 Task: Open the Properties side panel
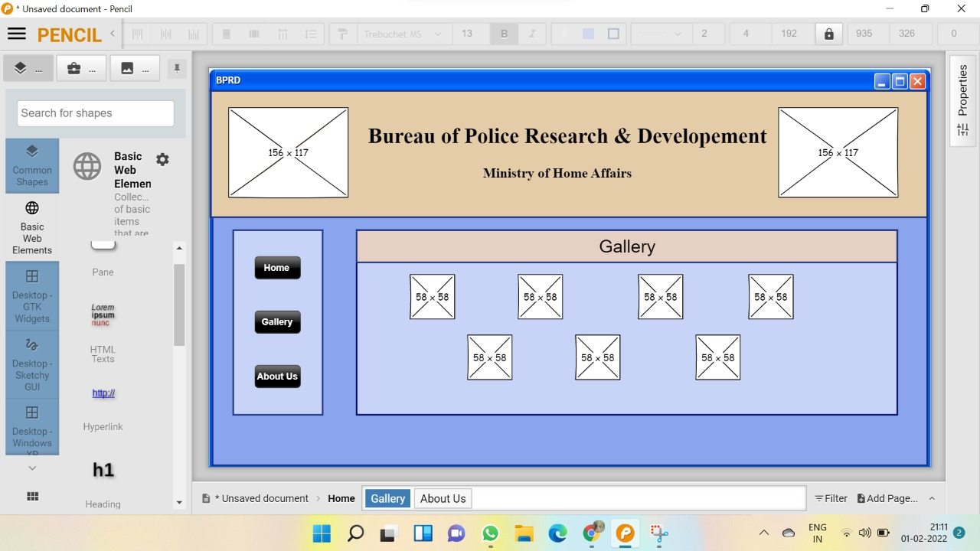pos(962,100)
